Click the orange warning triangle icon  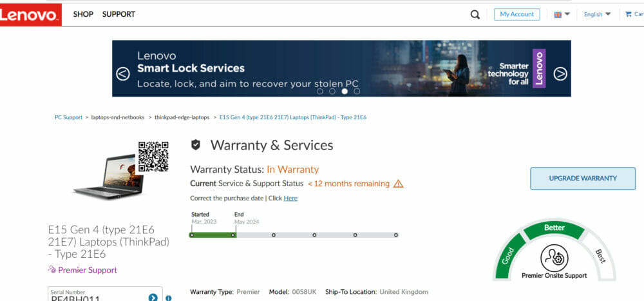399,184
